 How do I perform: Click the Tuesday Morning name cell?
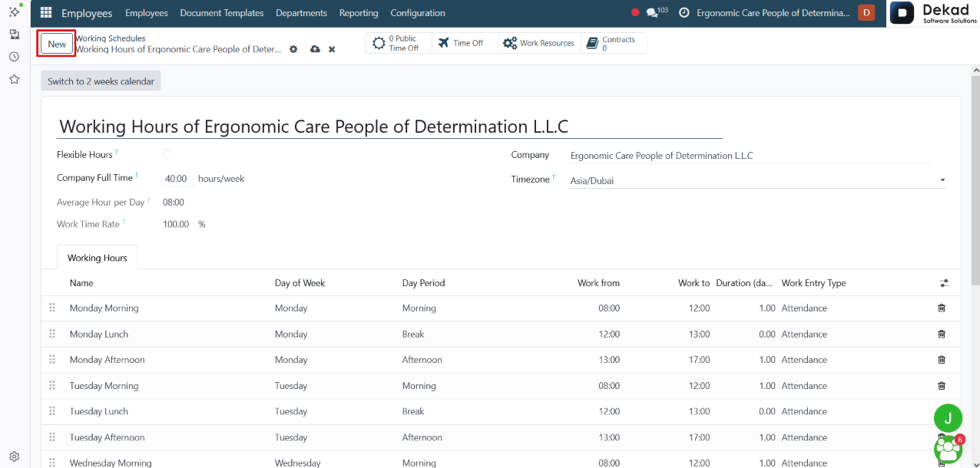click(x=104, y=386)
